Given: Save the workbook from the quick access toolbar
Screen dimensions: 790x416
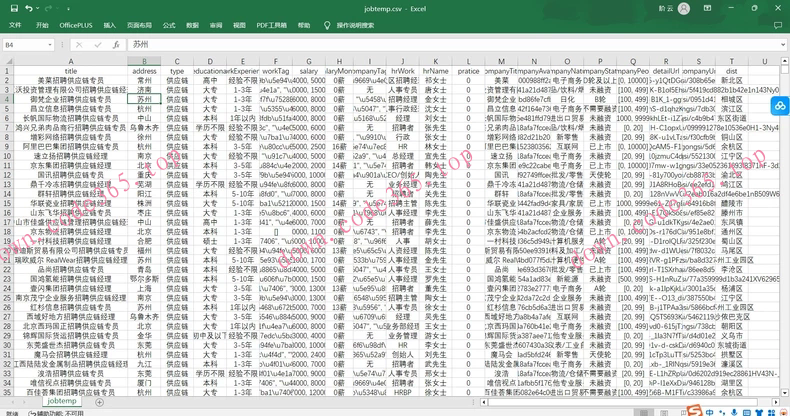Looking at the screenshot, I should point(14,9).
